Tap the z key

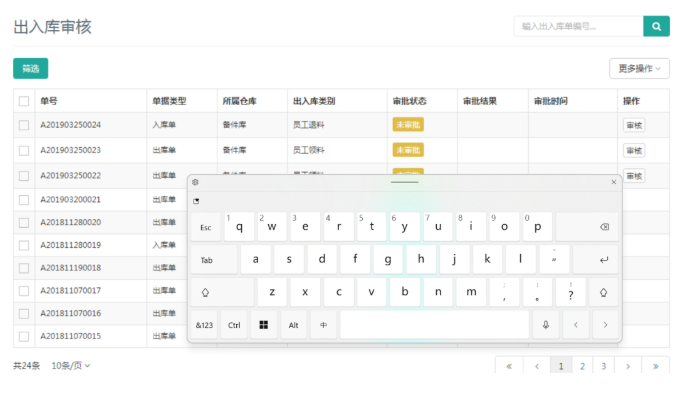[272, 292]
